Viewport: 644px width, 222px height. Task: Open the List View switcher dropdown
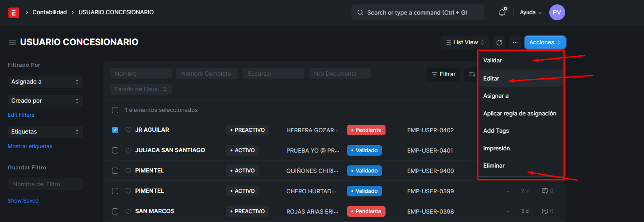click(x=464, y=42)
